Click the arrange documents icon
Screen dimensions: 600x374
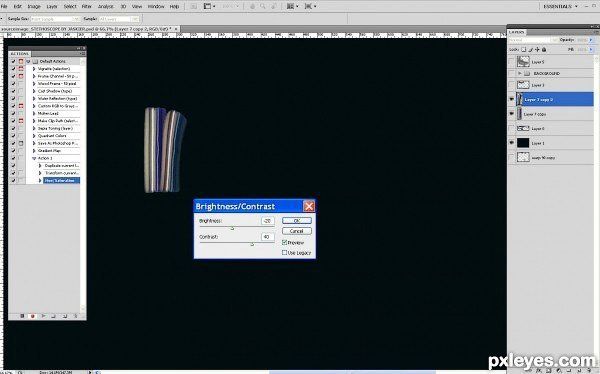[x=292, y=7]
